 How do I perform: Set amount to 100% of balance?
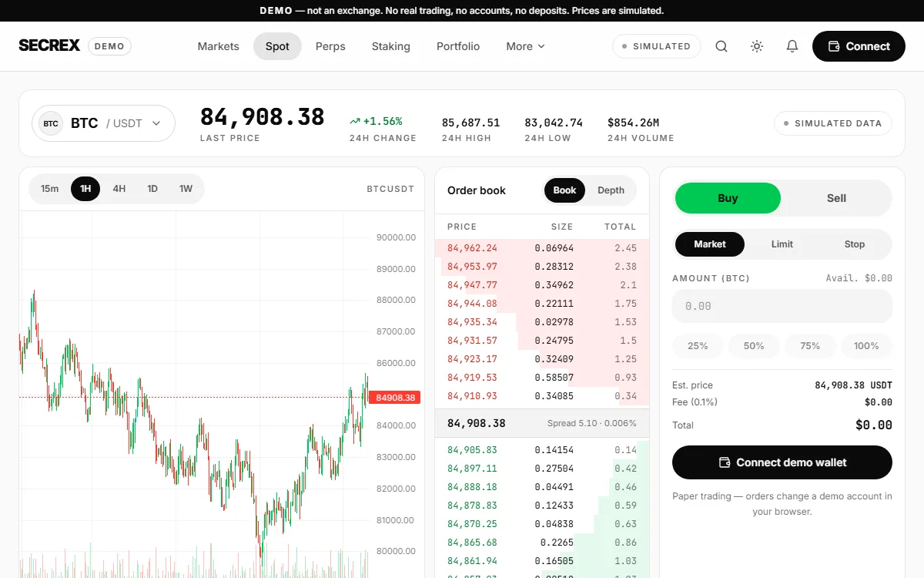click(866, 346)
